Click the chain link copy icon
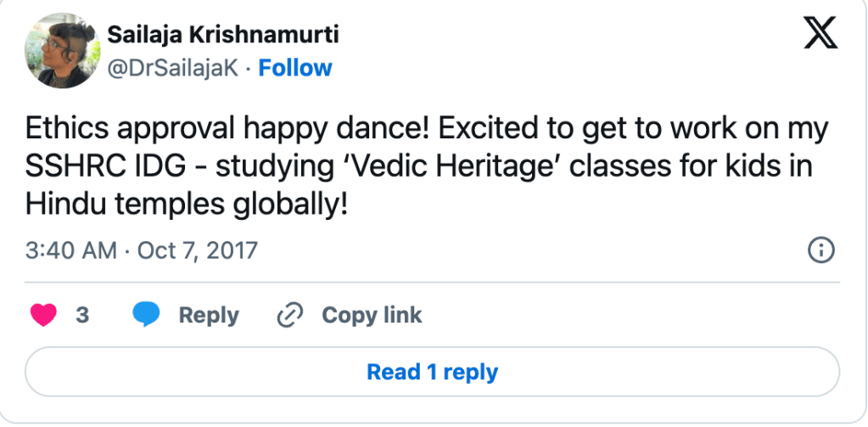The height and width of the screenshot is (427, 868). (x=290, y=315)
